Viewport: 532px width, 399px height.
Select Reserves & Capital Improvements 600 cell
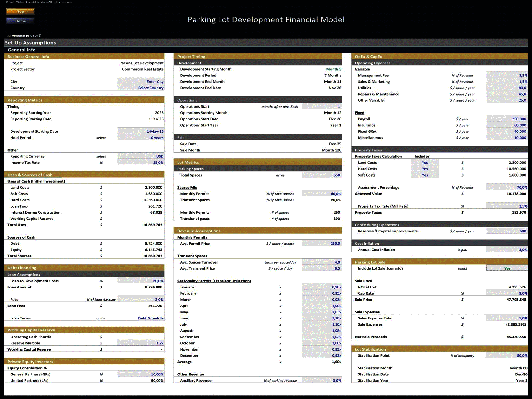pyautogui.click(x=507, y=231)
